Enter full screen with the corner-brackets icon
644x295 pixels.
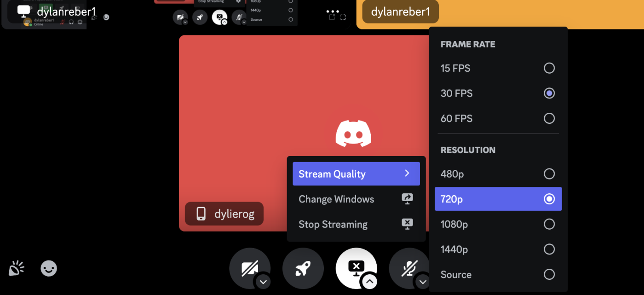click(x=343, y=17)
